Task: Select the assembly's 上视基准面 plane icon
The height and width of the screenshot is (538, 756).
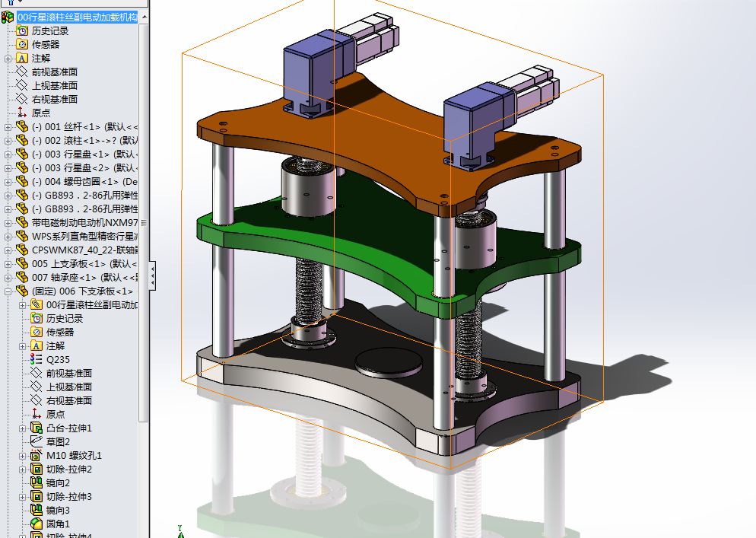Action: 22,85
